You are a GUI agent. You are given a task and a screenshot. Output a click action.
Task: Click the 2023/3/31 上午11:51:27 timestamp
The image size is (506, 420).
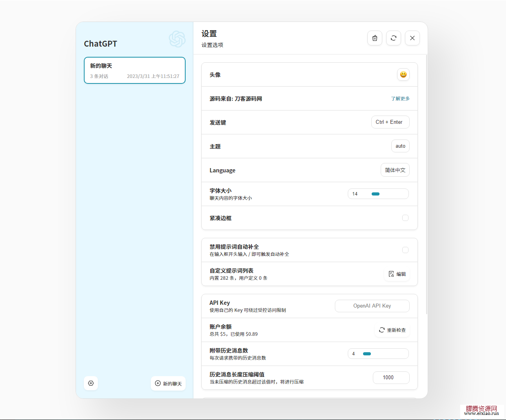153,76
